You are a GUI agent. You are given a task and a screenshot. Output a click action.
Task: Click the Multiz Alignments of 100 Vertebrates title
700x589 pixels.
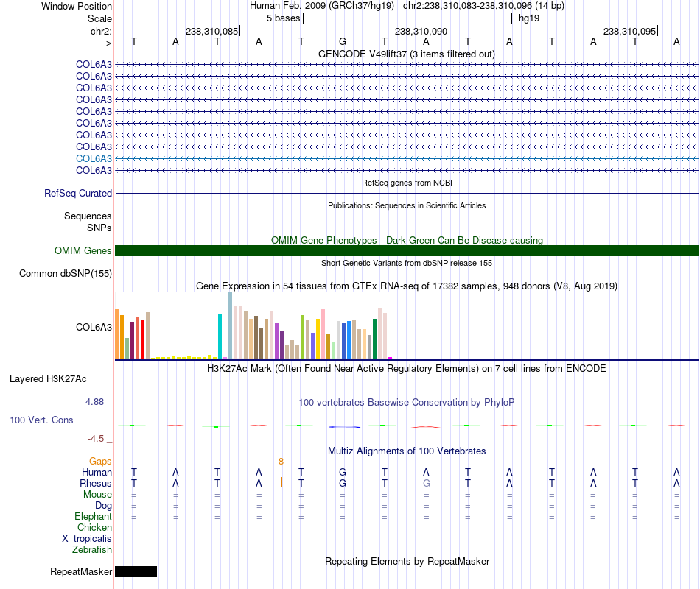click(x=407, y=451)
